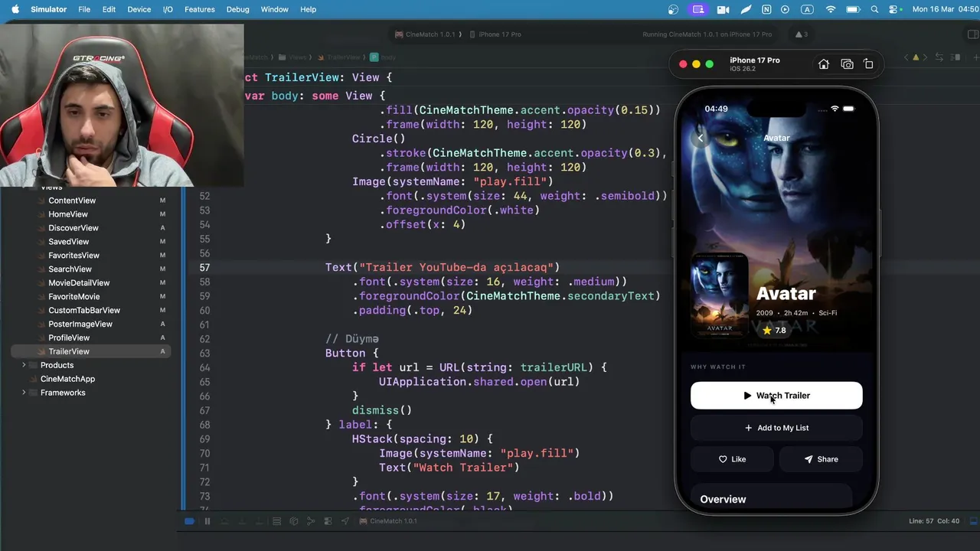The height and width of the screenshot is (551, 980).
Task: Open the Notion menu bar icon
Action: [x=766, y=9]
